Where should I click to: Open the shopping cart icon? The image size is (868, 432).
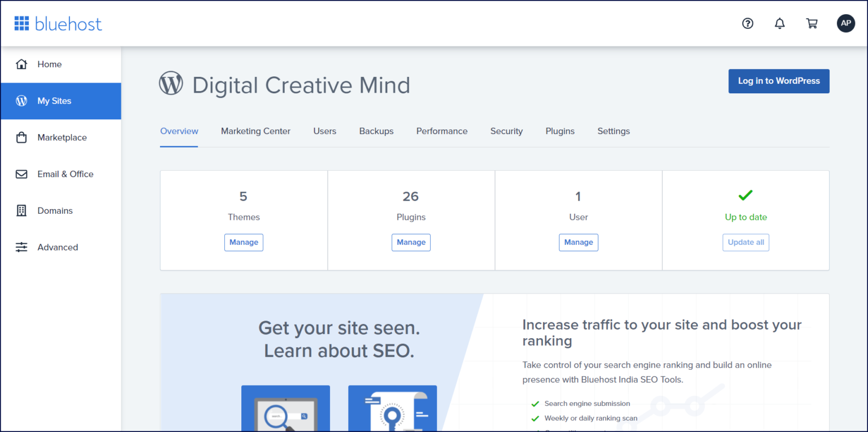pyautogui.click(x=812, y=23)
